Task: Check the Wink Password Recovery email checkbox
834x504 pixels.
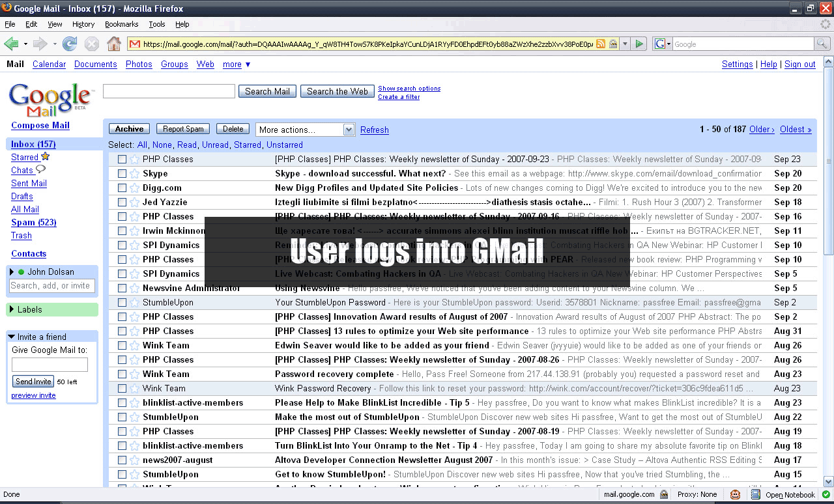Action: tap(122, 389)
